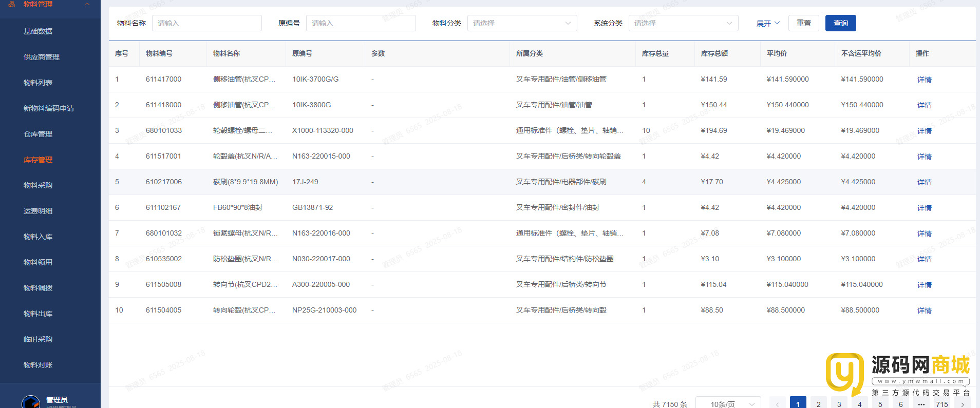This screenshot has height=408, width=980.
Task: Jump to page 3 in pagination
Action: point(839,404)
